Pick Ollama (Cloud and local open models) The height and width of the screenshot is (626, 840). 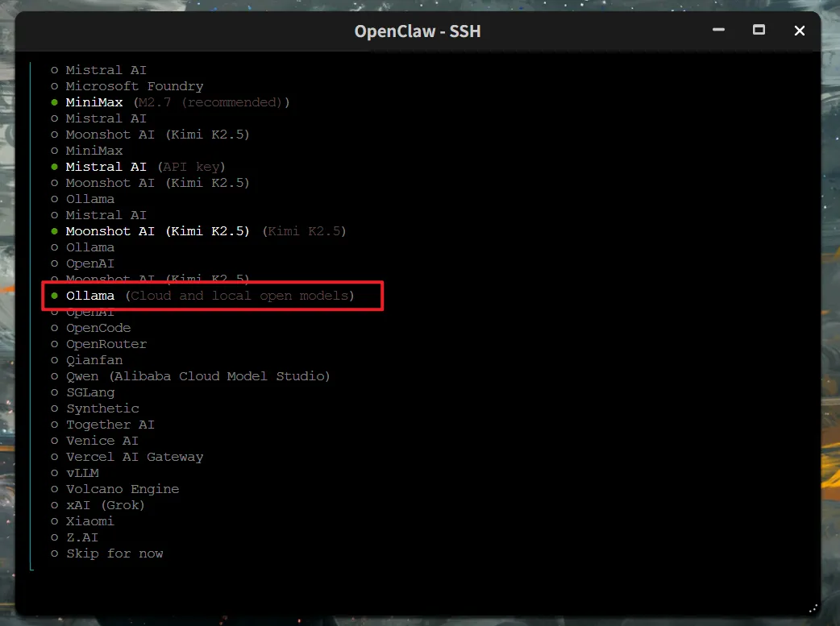[202, 296]
